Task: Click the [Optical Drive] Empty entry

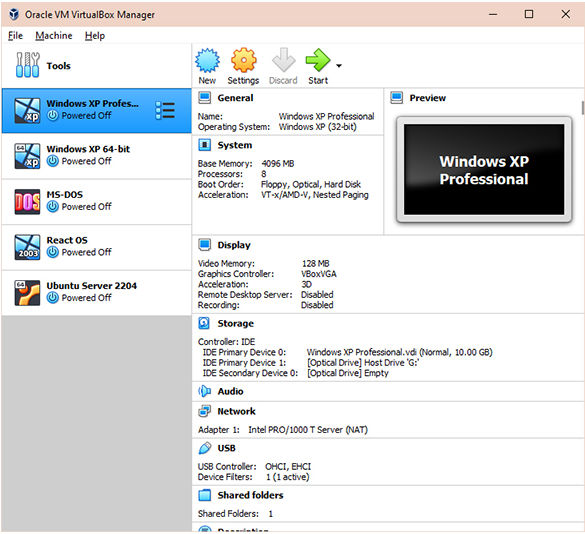Action: pos(348,373)
